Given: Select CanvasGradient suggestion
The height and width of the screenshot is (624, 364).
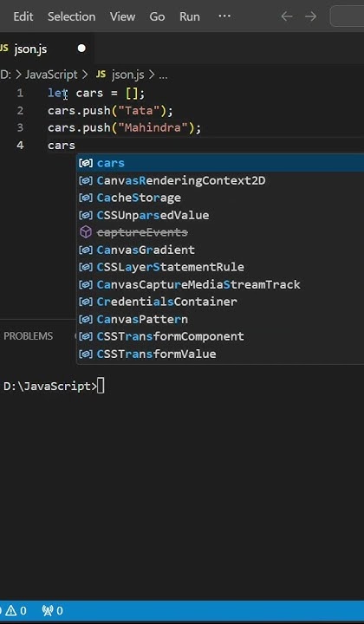Looking at the screenshot, I should [x=220, y=250].
